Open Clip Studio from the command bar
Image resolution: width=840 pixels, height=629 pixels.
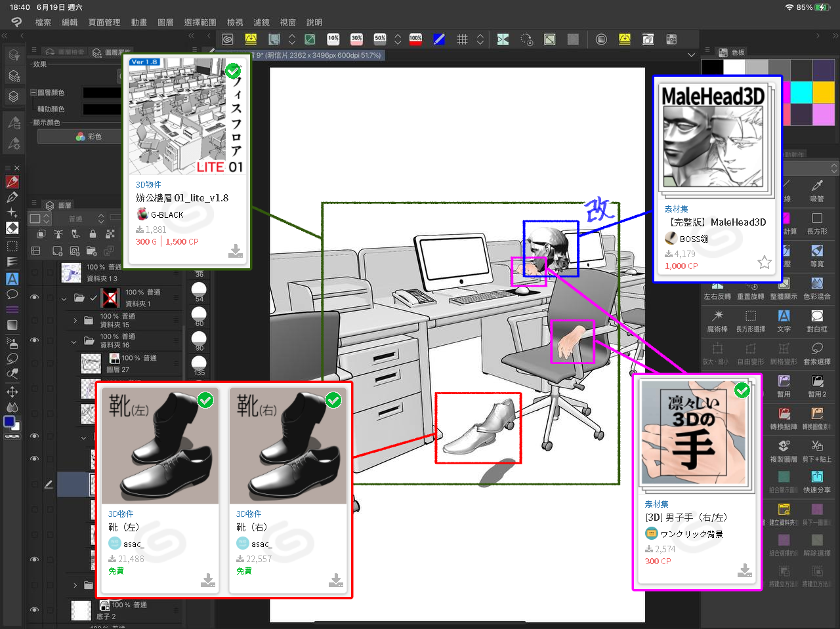tap(228, 39)
